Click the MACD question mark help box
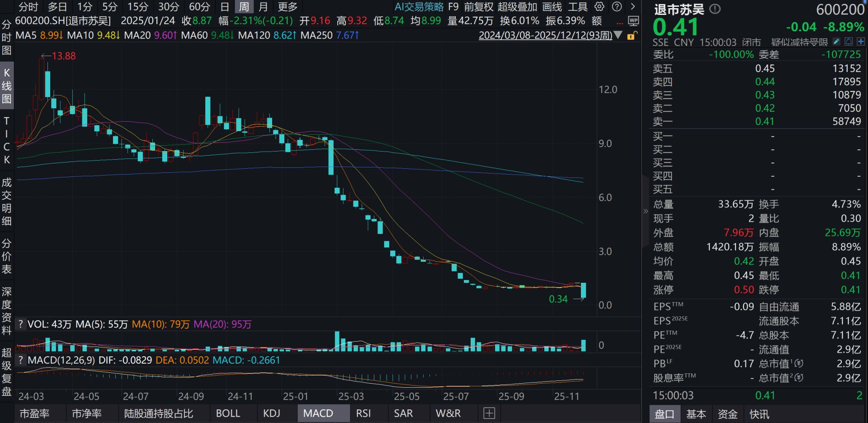This screenshot has height=423, width=868. click(20, 360)
